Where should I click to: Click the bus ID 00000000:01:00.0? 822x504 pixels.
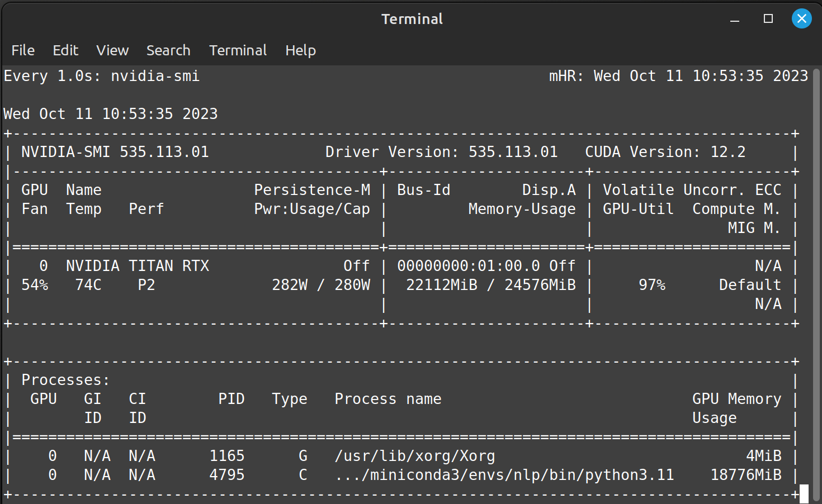(x=469, y=266)
